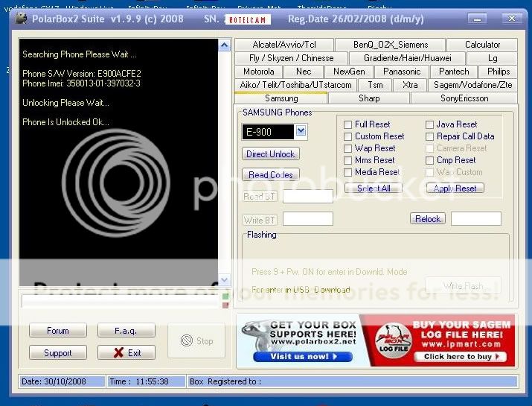Focus the input field next to Relock

coord(475,219)
